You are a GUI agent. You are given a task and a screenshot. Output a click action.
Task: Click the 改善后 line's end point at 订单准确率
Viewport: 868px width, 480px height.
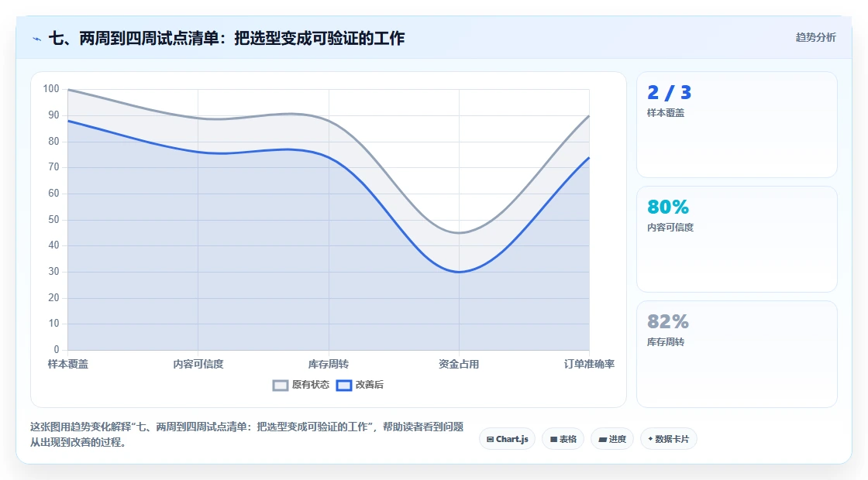pyautogui.click(x=589, y=158)
